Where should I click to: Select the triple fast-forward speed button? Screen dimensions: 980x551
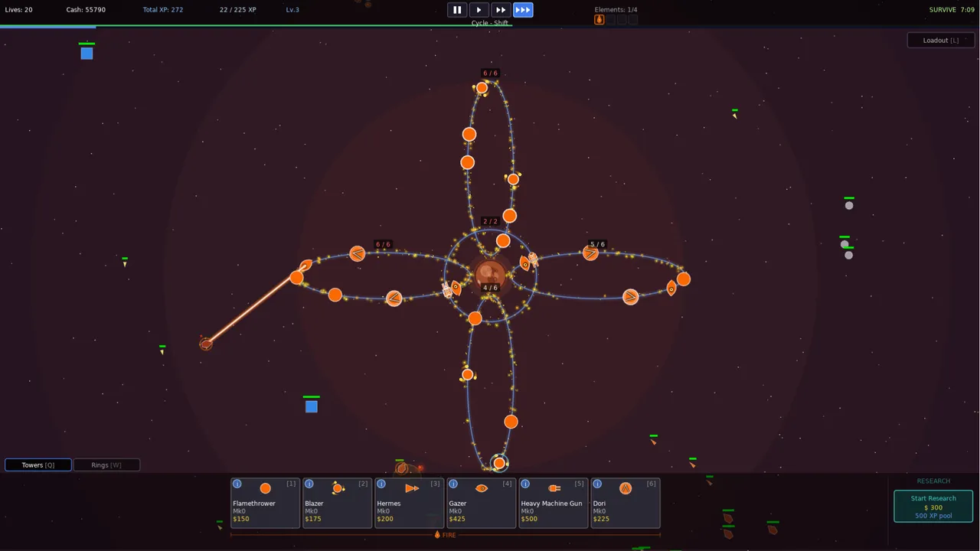click(523, 10)
